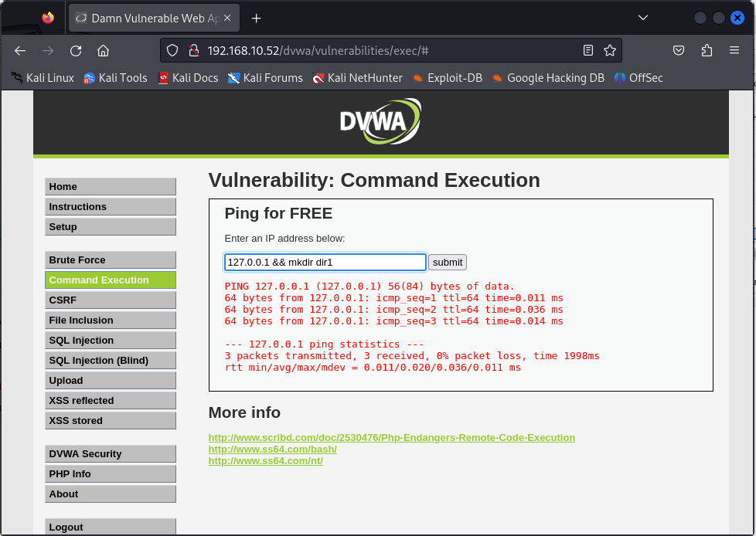Open the Kali NetHunter bookmark
This screenshot has width=756, height=536.
(x=357, y=78)
